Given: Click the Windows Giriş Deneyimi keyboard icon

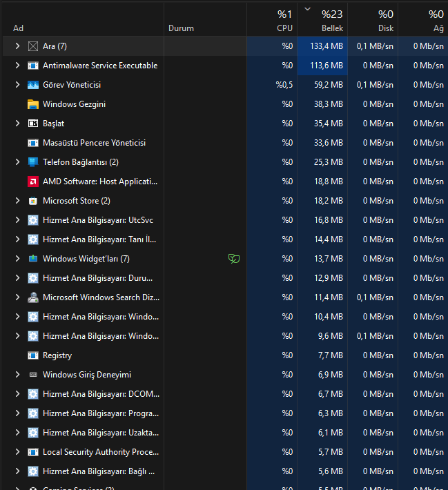Looking at the screenshot, I should pyautogui.click(x=33, y=375).
